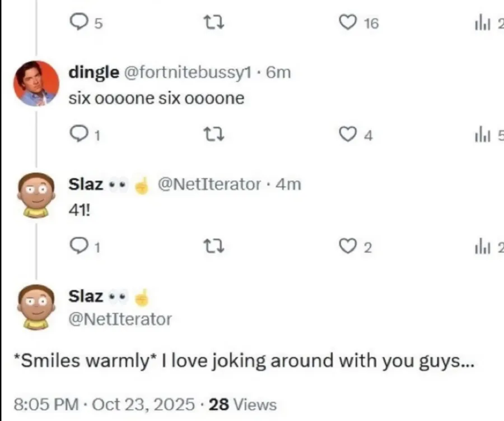Screen dimensions: 504x421
Task: Open @NetIterator handle on the "41!" reply
Action: (209, 184)
